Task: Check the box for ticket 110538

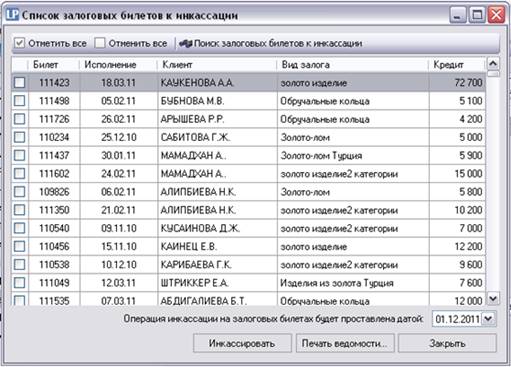Action: [20, 264]
